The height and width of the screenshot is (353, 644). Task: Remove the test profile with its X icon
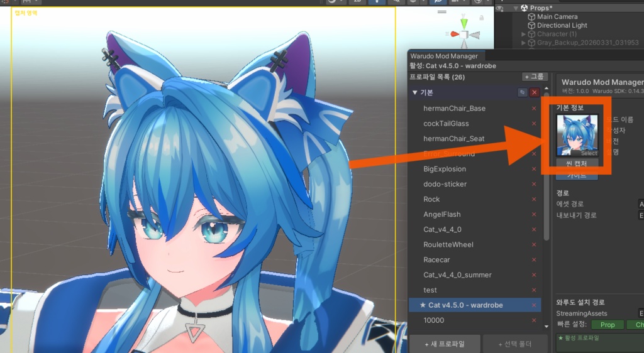coord(534,290)
